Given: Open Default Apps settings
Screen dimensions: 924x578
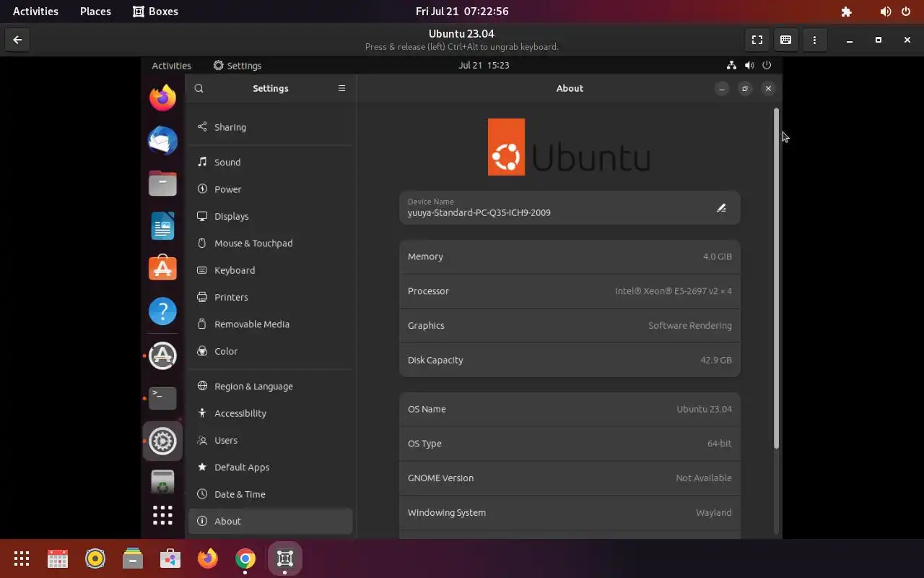Looking at the screenshot, I should 271,467.
